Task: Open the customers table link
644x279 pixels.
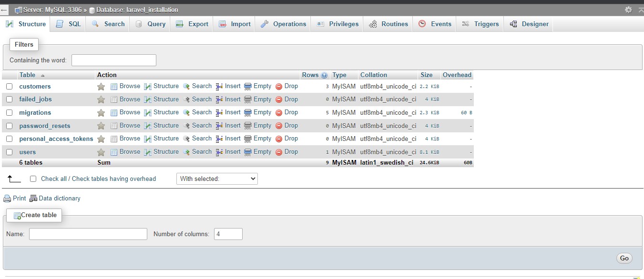Action: (x=35, y=87)
